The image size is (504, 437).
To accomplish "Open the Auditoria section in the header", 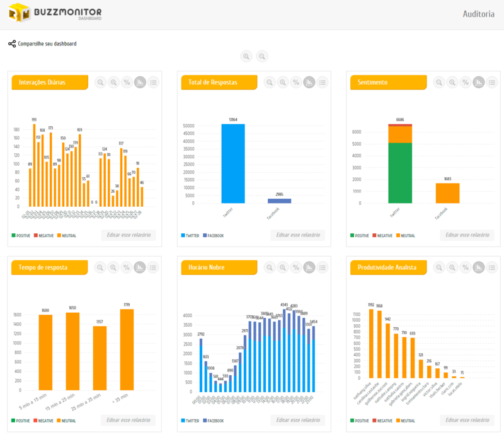I will click(x=478, y=14).
